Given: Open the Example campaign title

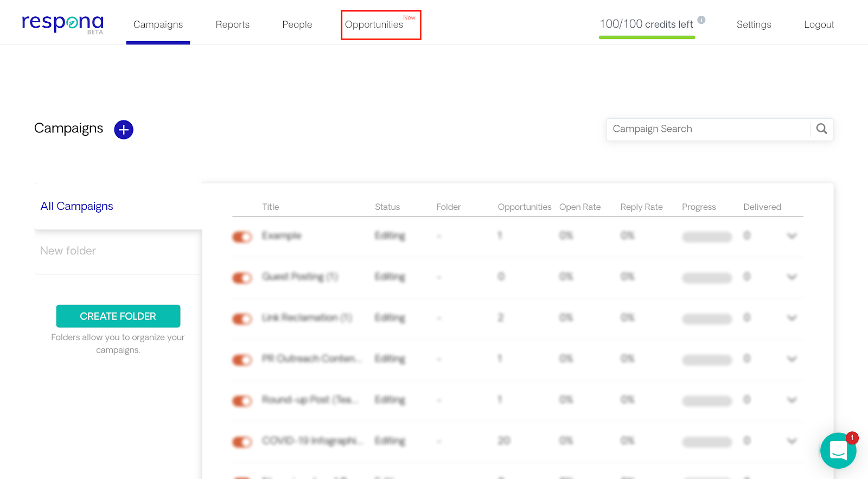Looking at the screenshot, I should 281,235.
